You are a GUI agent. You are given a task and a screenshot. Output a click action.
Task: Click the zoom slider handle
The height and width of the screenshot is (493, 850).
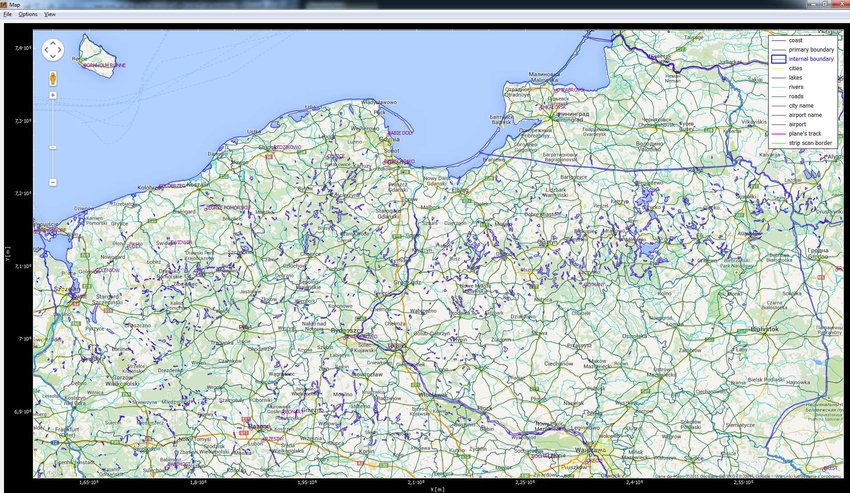53,148
